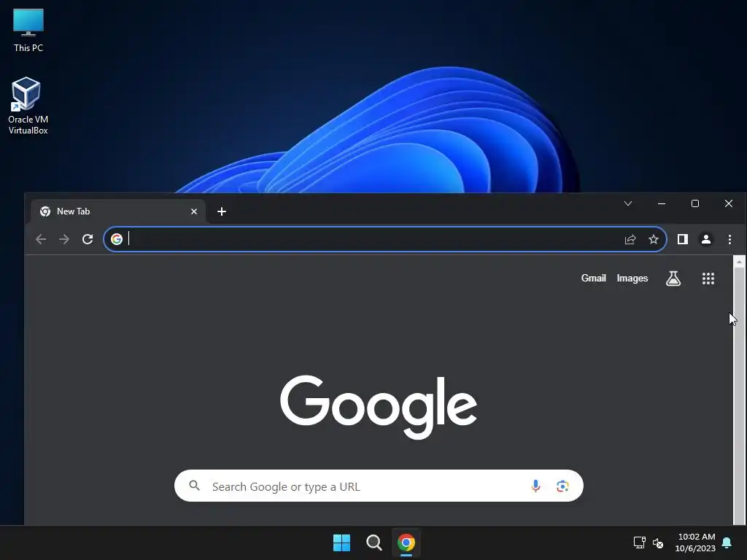
Task: Click the Search Google or type a URL box
Action: tap(379, 486)
